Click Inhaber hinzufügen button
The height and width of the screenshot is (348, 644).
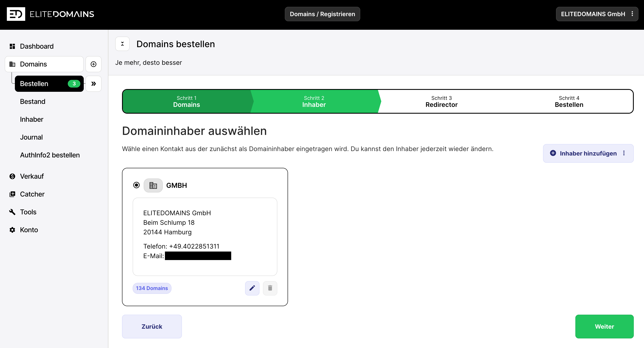[588, 153]
